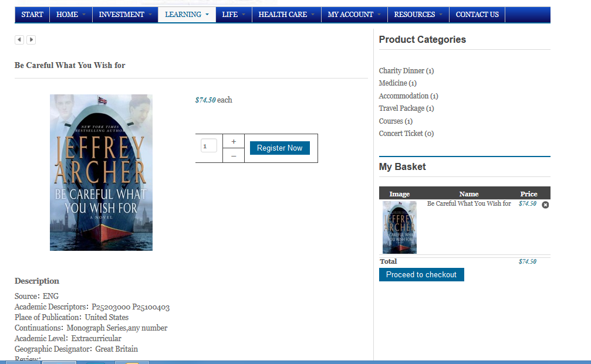The image size is (591, 364).
Task: Expand the HOME dropdown arrow
Action: pos(84,15)
